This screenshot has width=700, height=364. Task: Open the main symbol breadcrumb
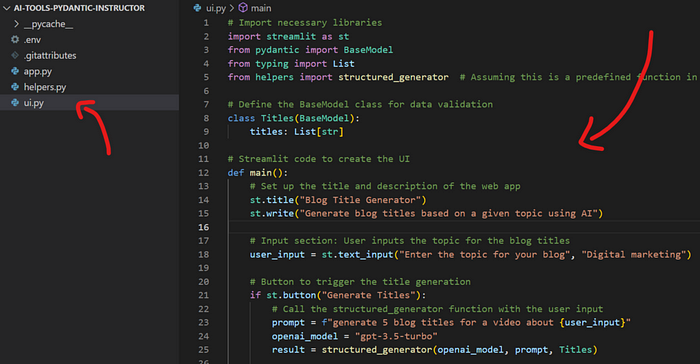point(261,8)
